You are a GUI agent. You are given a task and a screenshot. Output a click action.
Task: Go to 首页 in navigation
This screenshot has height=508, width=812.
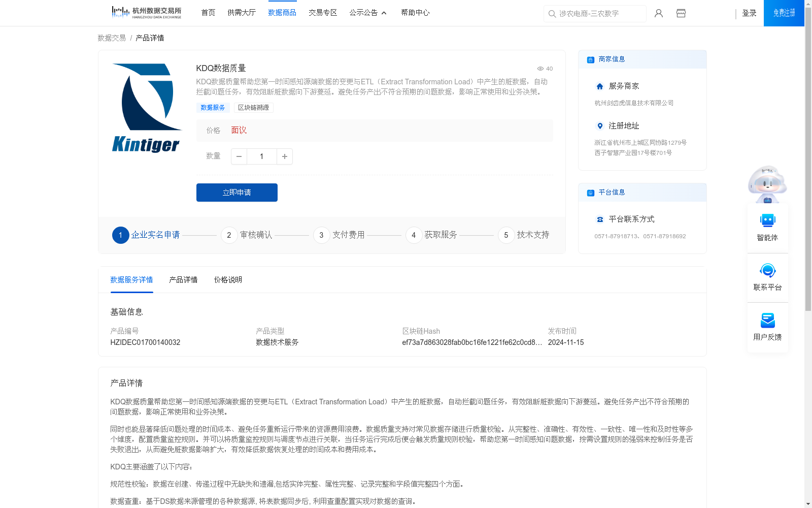[208, 13]
